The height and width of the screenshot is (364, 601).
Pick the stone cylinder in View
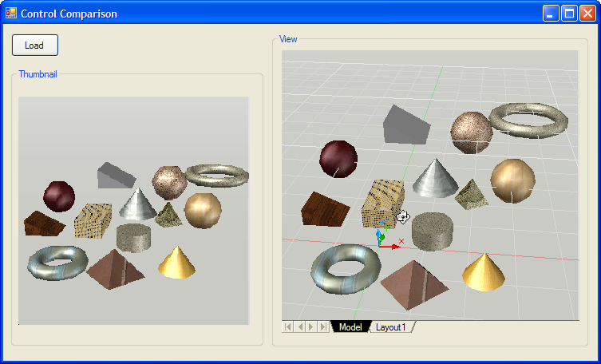pyautogui.click(x=433, y=230)
